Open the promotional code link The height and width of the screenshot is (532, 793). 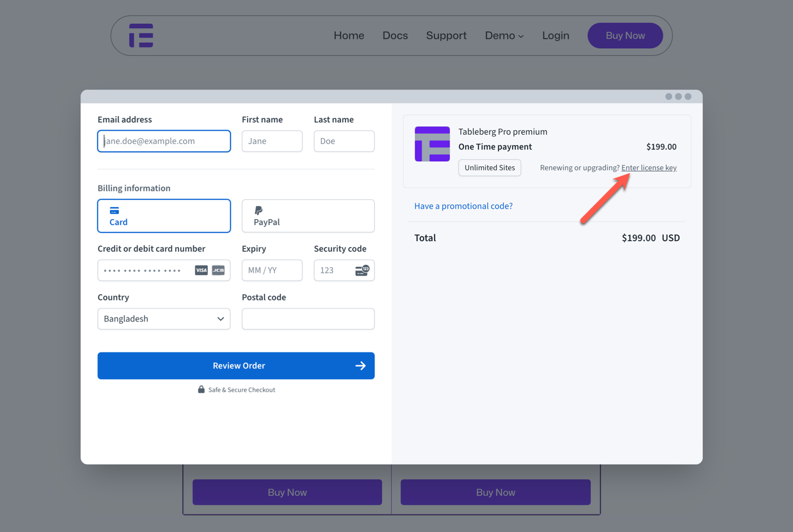(463, 206)
